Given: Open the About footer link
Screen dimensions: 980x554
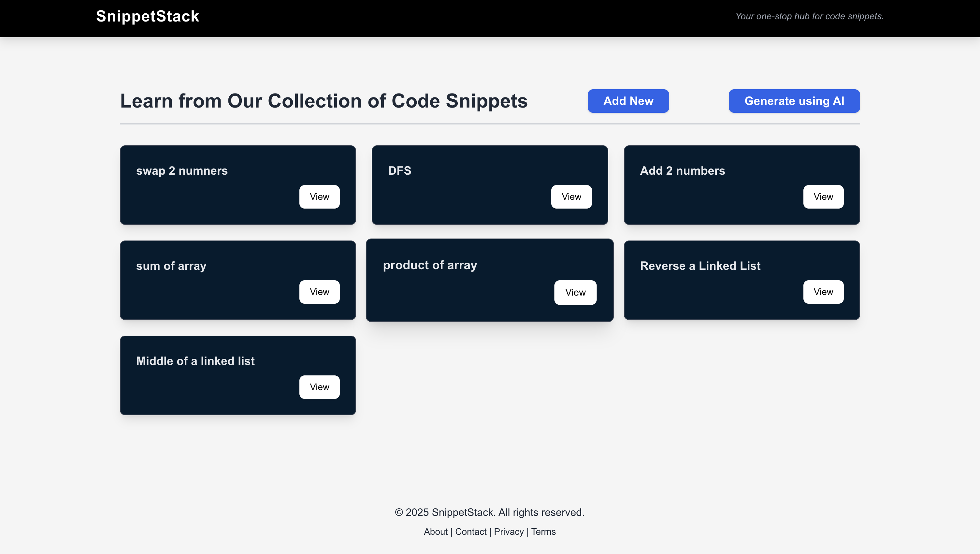Looking at the screenshot, I should point(435,532).
